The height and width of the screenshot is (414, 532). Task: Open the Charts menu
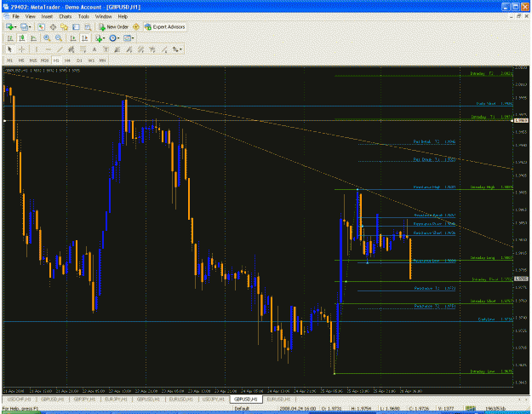(66, 16)
